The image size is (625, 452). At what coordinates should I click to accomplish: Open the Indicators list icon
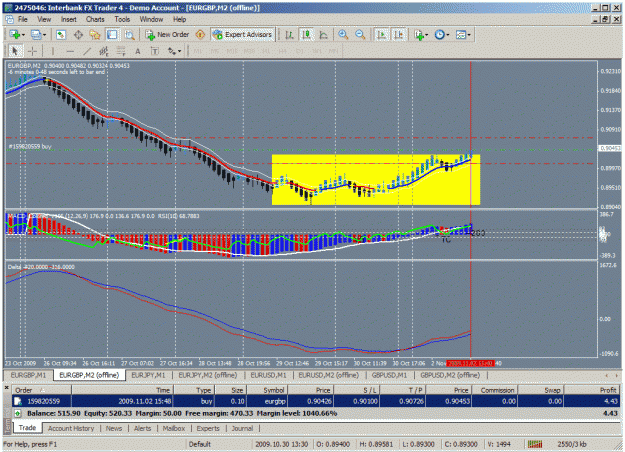point(419,35)
